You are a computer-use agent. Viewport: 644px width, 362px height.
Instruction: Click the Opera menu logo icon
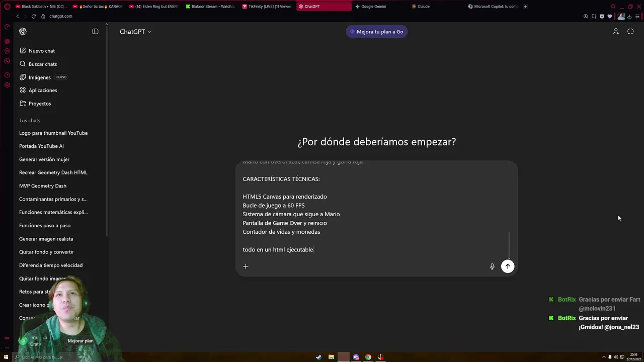(x=7, y=7)
